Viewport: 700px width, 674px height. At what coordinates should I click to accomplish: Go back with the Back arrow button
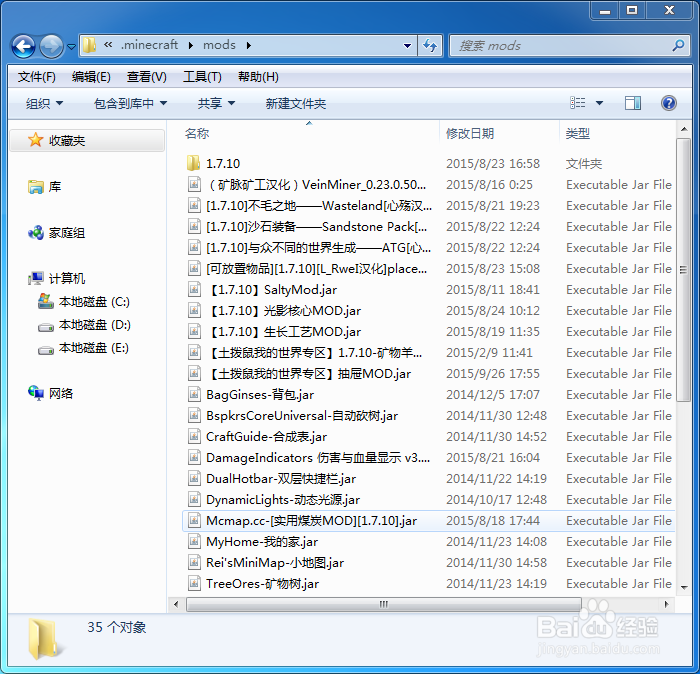23,46
